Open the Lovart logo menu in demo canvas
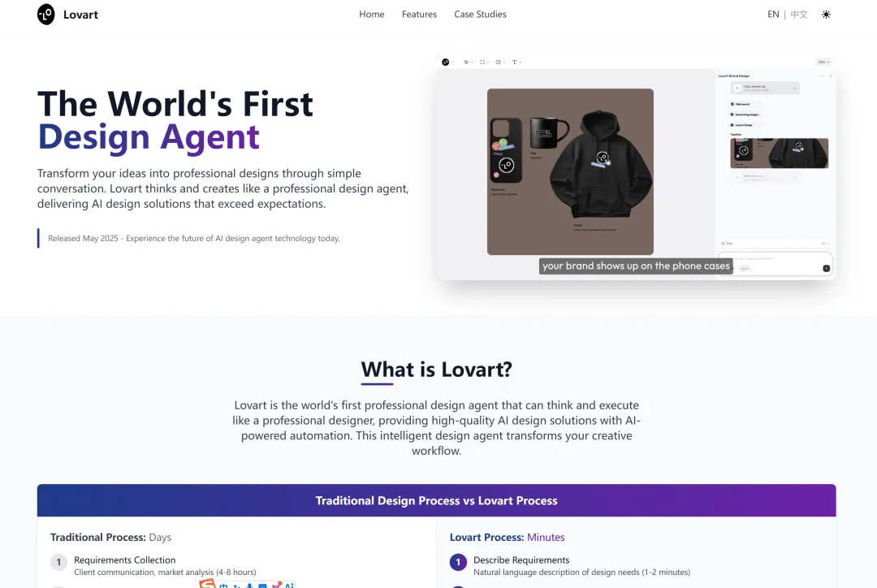877x588 pixels. [x=446, y=62]
